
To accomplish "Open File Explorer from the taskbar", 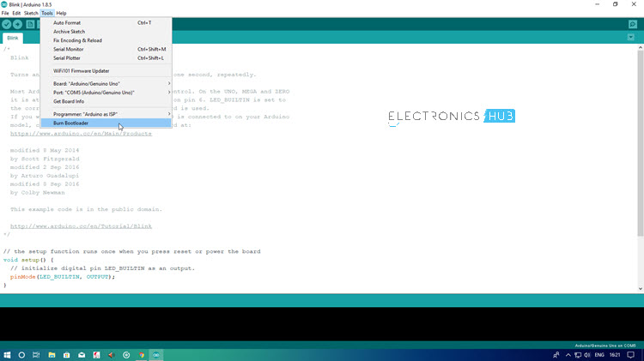I will (x=52, y=355).
